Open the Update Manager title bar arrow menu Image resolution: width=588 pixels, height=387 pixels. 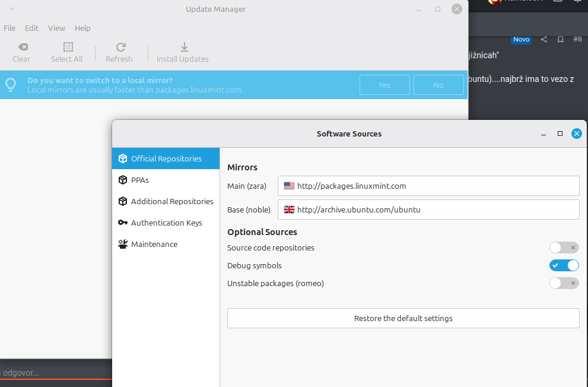coord(12,9)
